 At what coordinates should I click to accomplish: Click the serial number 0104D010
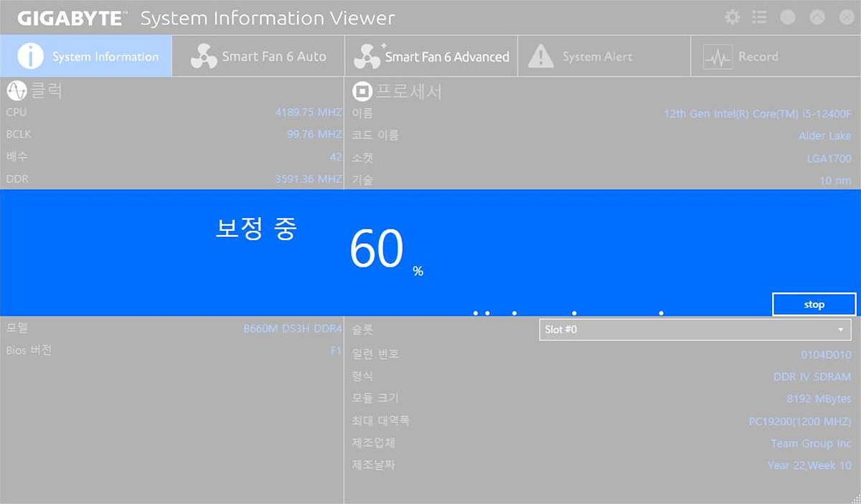pyautogui.click(x=826, y=354)
